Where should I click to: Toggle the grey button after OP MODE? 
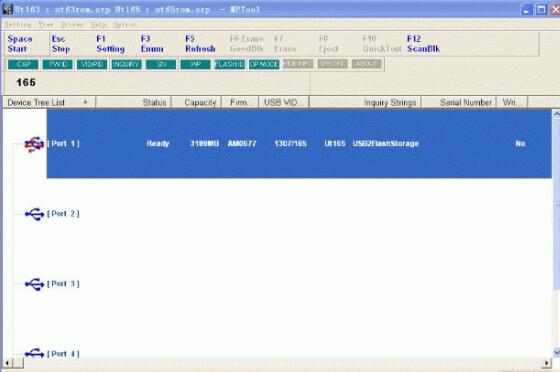coord(298,64)
